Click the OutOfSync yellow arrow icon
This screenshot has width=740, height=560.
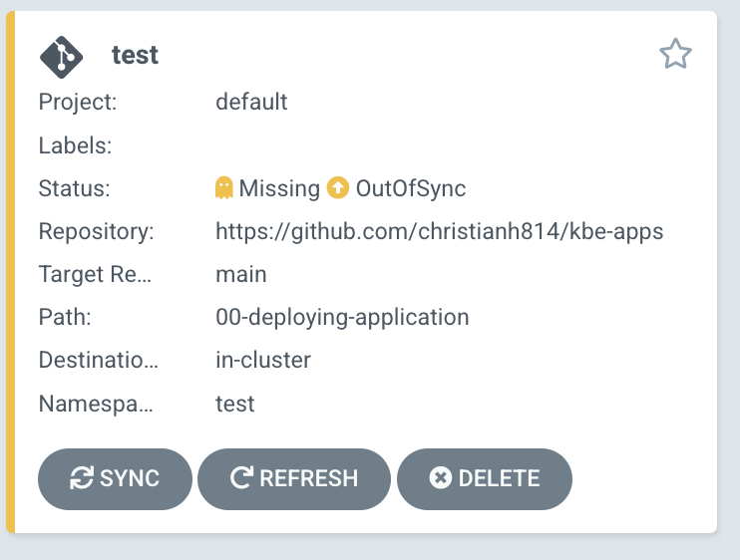click(x=338, y=188)
